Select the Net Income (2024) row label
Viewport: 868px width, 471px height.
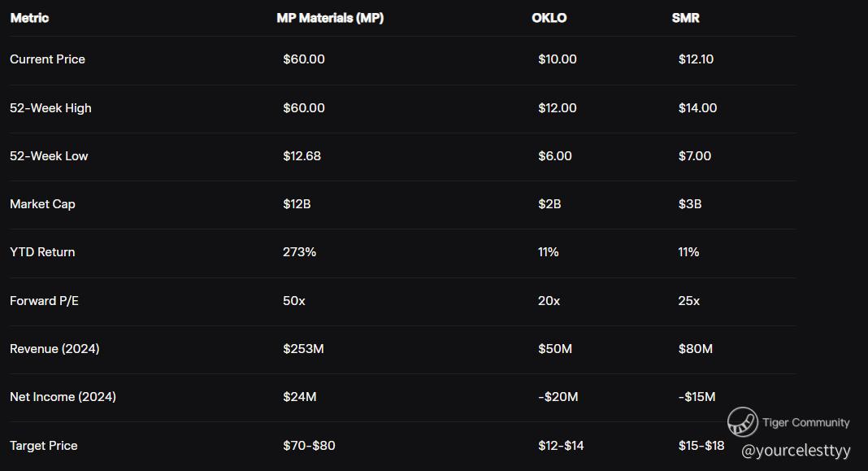coord(63,397)
